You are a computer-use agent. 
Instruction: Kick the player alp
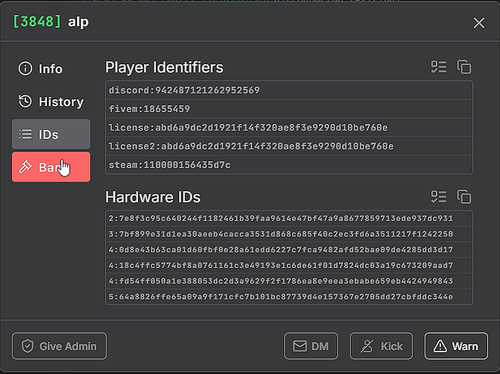pyautogui.click(x=381, y=346)
